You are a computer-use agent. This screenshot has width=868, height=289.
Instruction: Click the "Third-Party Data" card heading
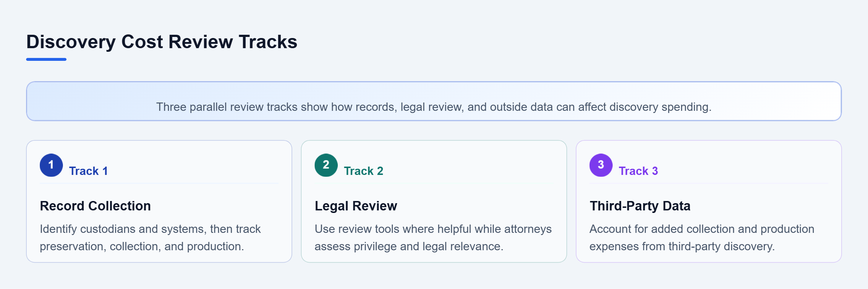[640, 206]
